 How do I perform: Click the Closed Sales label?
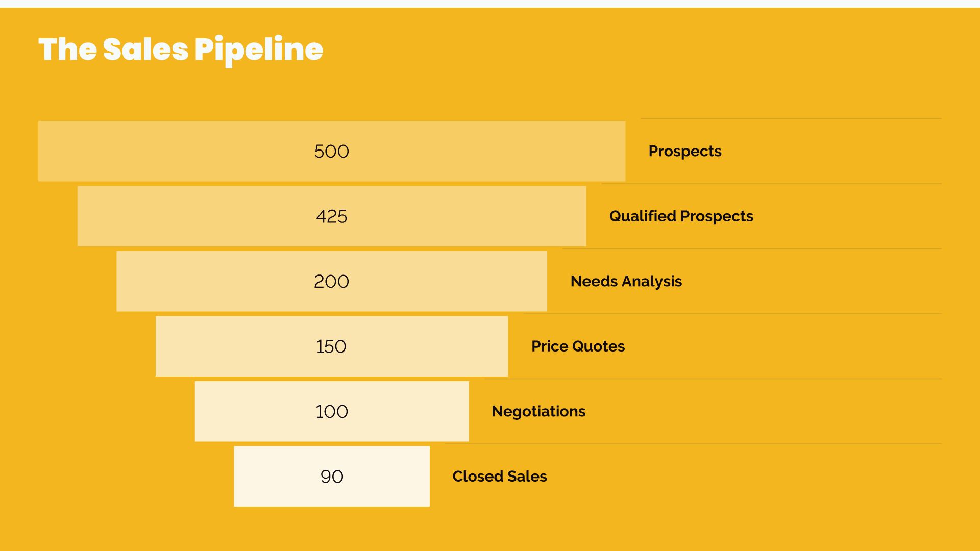pyautogui.click(x=500, y=477)
